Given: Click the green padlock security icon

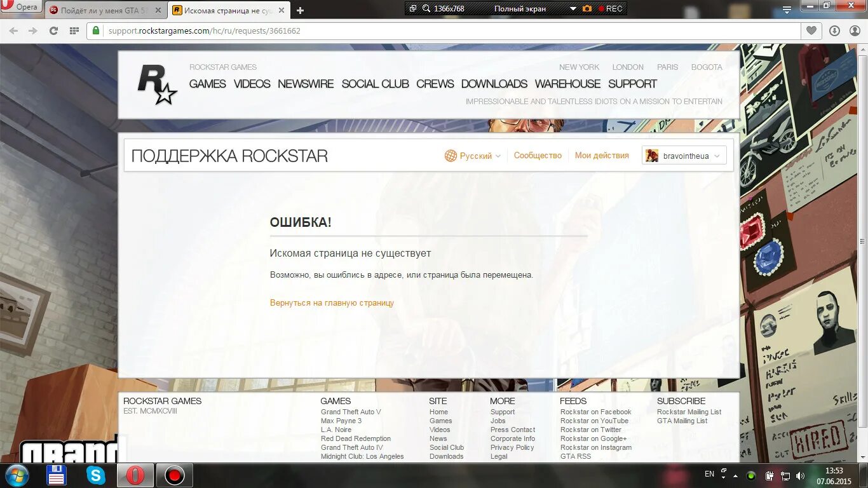Looking at the screenshot, I should [96, 30].
